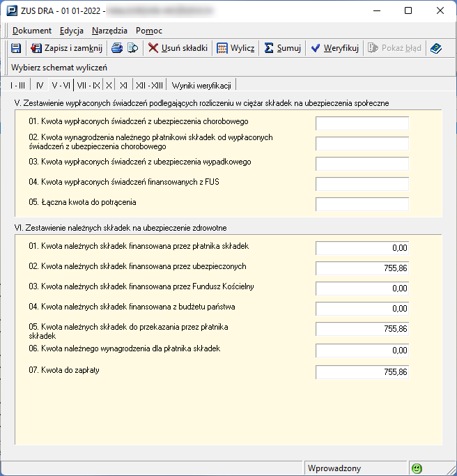The height and width of the screenshot is (476, 457).
Task: Click Wybierz schemat wyliczeń button
Action: 59,68
